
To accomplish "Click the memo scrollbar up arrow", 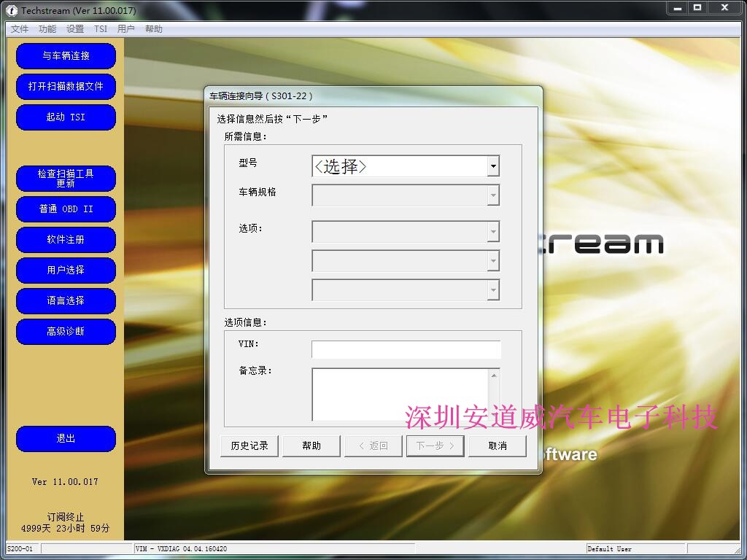I will pos(494,376).
